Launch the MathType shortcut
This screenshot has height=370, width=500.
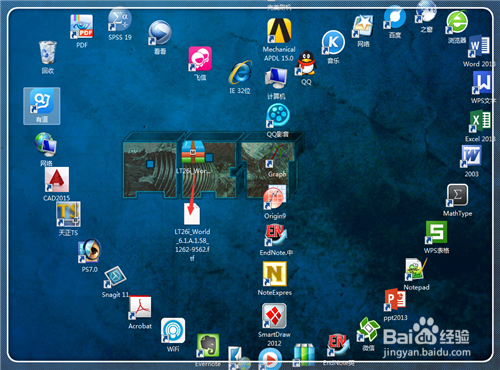click(458, 195)
